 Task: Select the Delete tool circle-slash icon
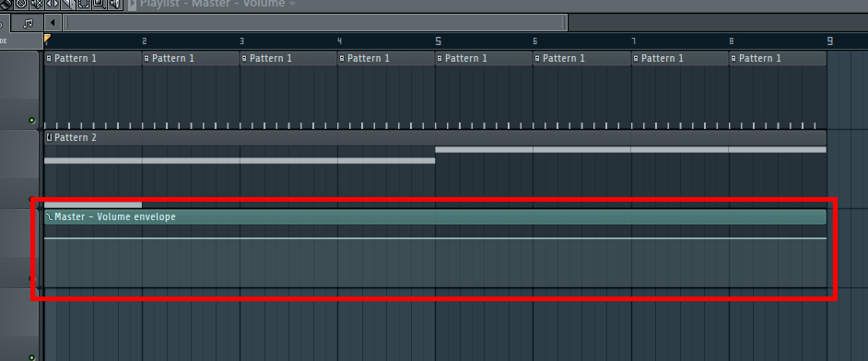pyautogui.click(x=21, y=4)
